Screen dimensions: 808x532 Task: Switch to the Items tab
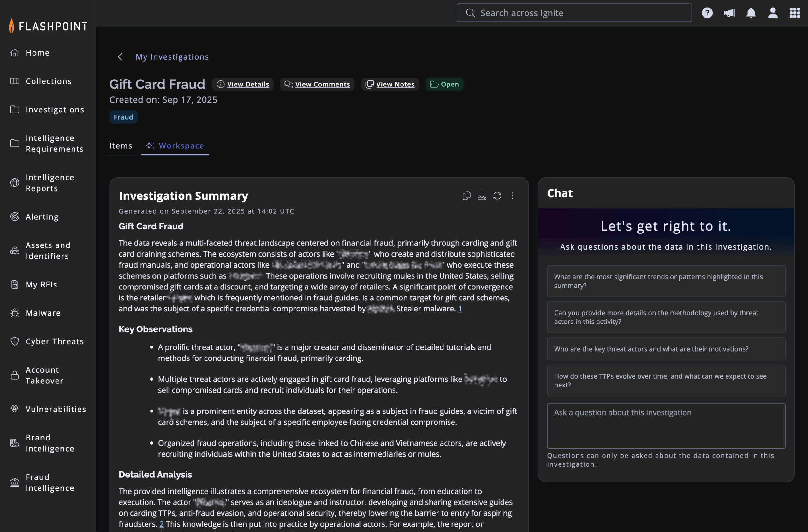point(121,146)
